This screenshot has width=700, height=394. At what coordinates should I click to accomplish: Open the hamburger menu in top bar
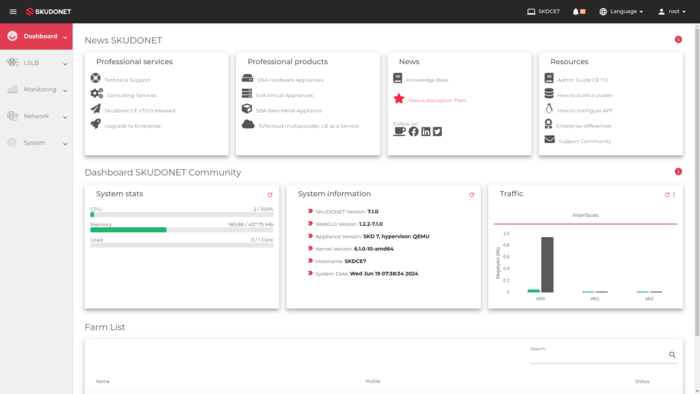[x=13, y=12]
